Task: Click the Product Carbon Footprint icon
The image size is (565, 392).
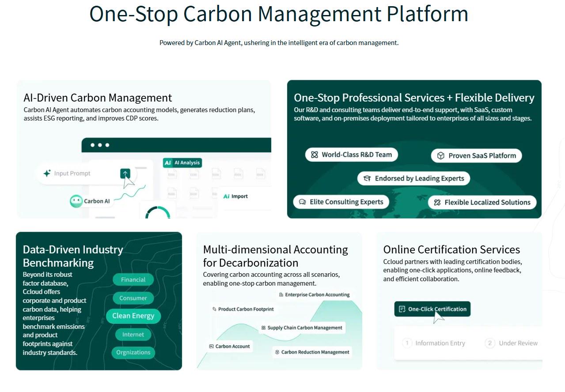Action: (215, 309)
